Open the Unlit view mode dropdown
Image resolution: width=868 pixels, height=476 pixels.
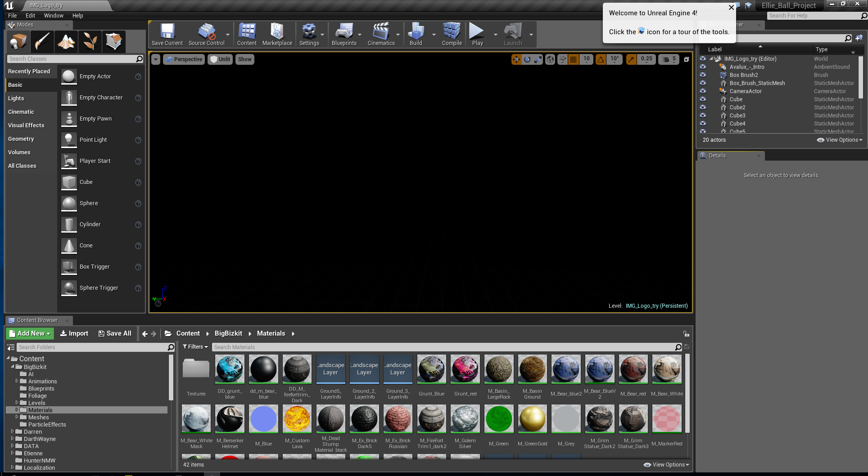point(220,59)
